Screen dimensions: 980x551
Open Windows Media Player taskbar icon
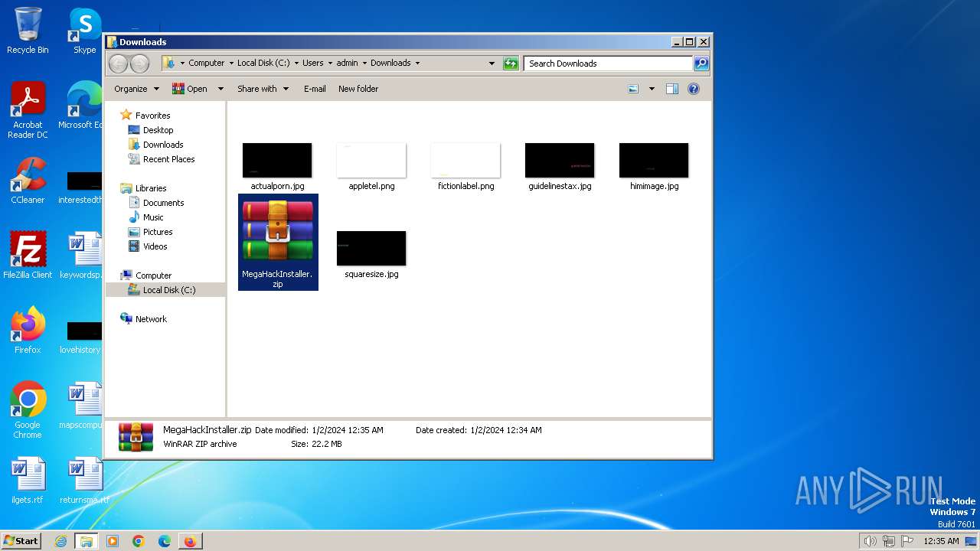pyautogui.click(x=113, y=541)
